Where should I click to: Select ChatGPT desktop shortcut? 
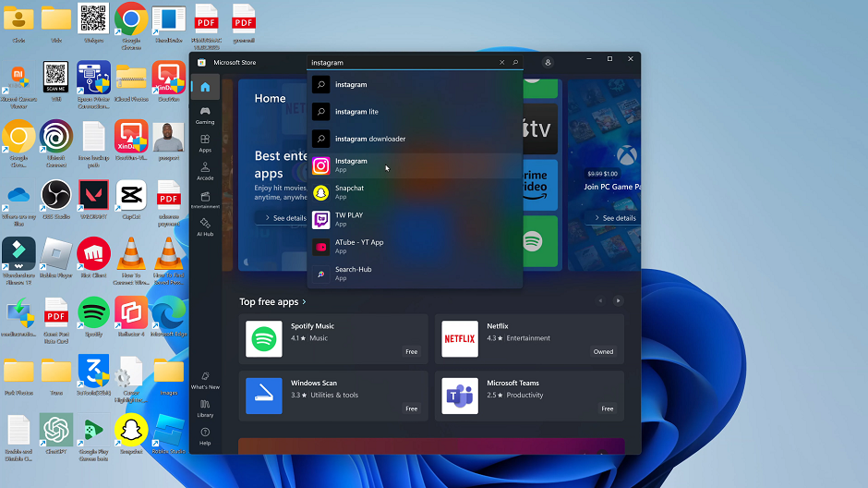point(56,434)
